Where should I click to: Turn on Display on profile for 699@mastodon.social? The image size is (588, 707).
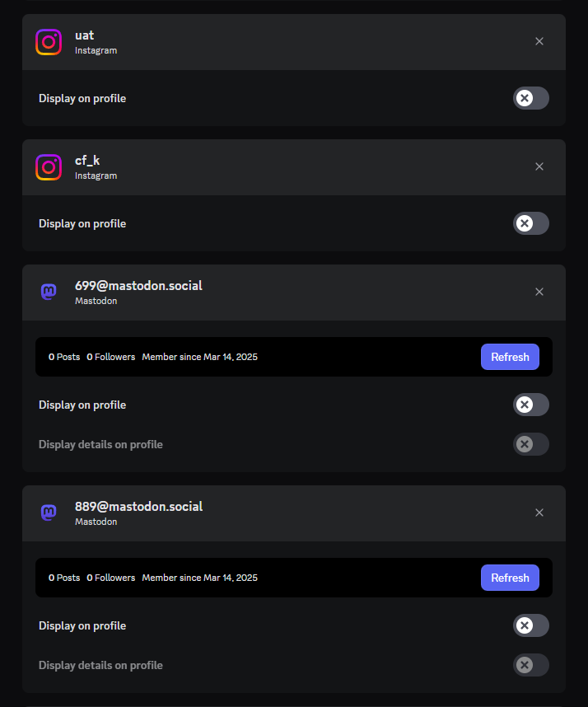[x=531, y=405]
